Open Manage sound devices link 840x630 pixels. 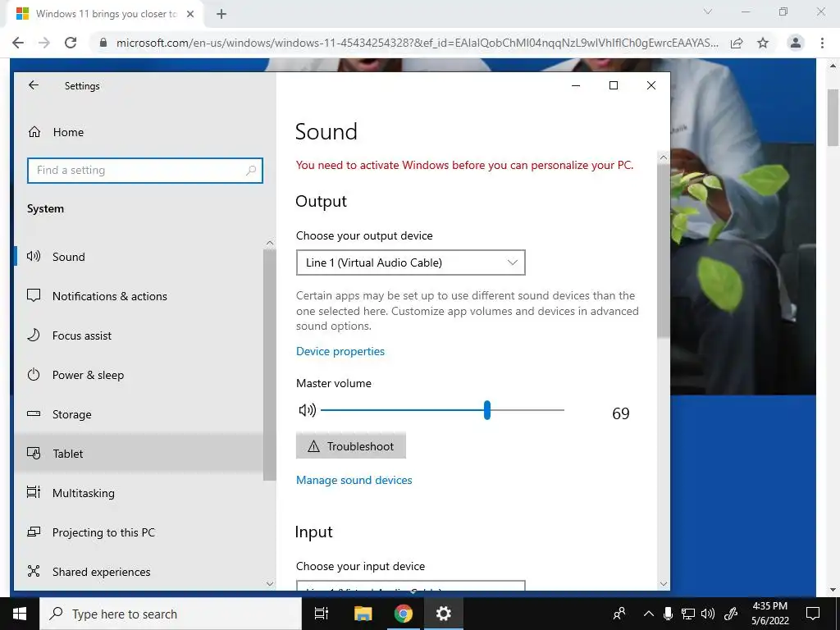[x=354, y=481]
